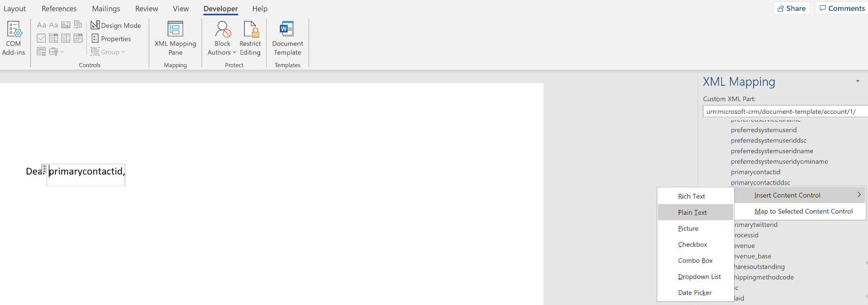
Task: Choose Dropdown List from the context submenu
Action: coord(695,277)
